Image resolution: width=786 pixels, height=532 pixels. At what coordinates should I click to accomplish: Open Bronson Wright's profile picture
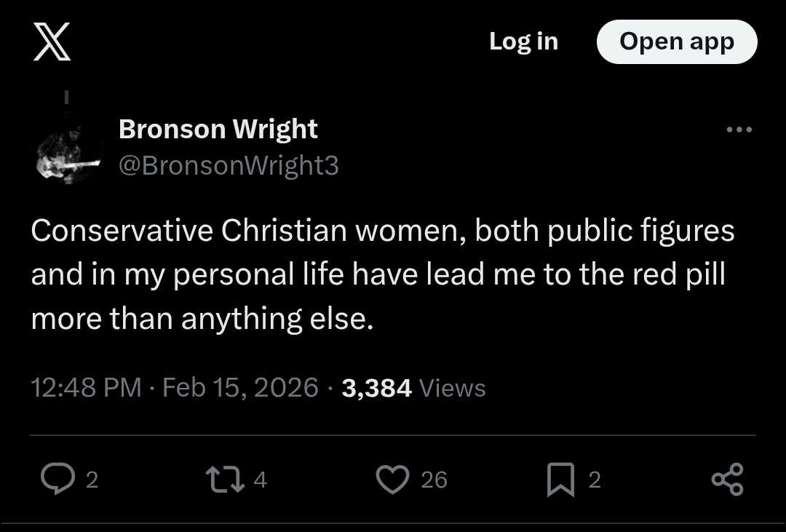(x=67, y=148)
